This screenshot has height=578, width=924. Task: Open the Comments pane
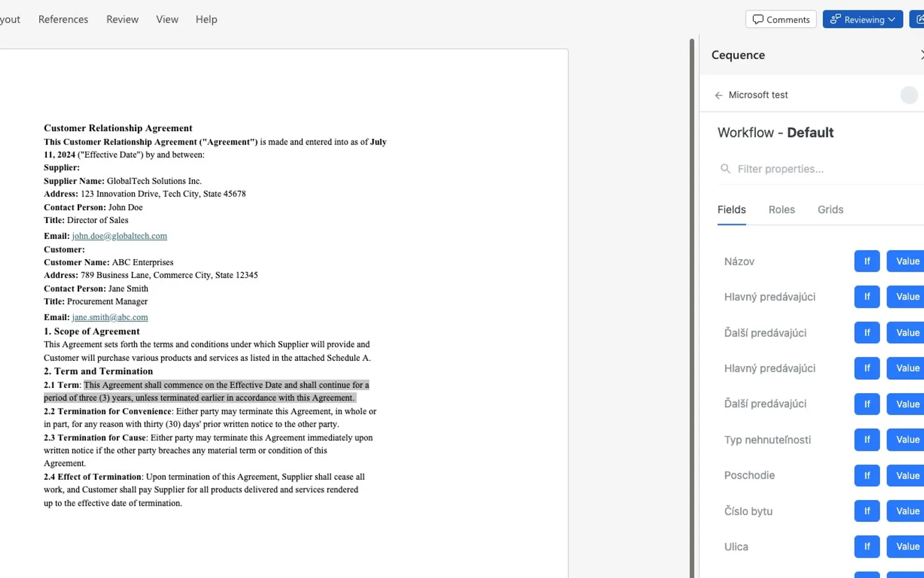pyautogui.click(x=781, y=19)
